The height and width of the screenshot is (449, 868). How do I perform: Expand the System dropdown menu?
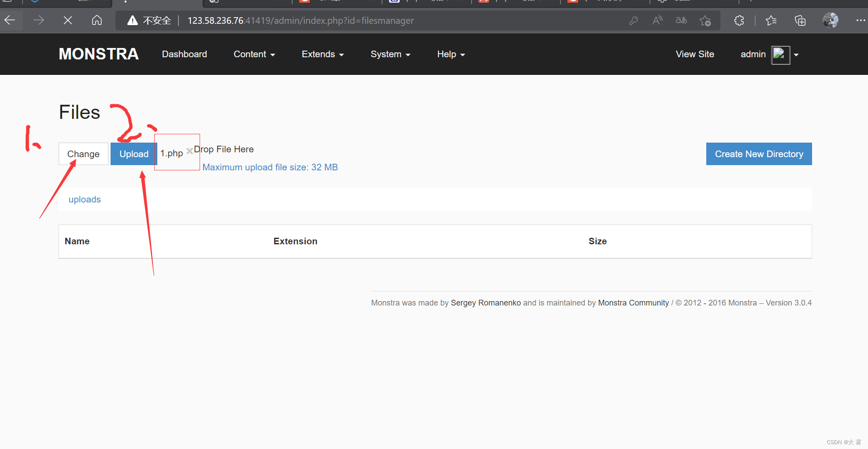pos(390,54)
